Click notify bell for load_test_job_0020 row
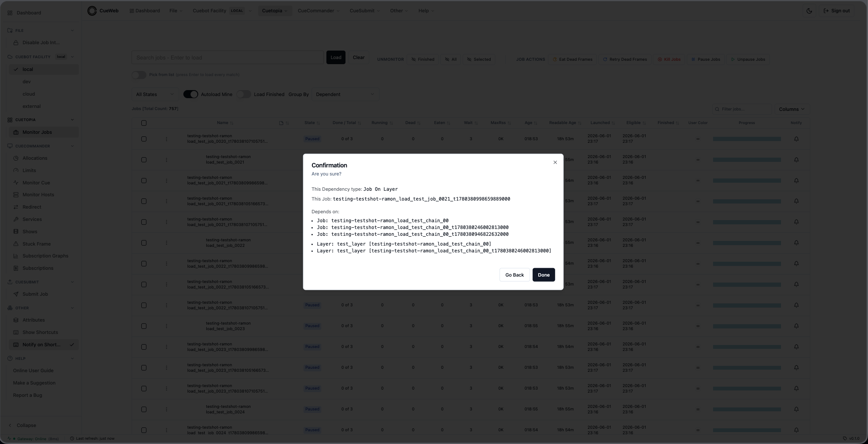The width and height of the screenshot is (868, 444). coord(796,139)
